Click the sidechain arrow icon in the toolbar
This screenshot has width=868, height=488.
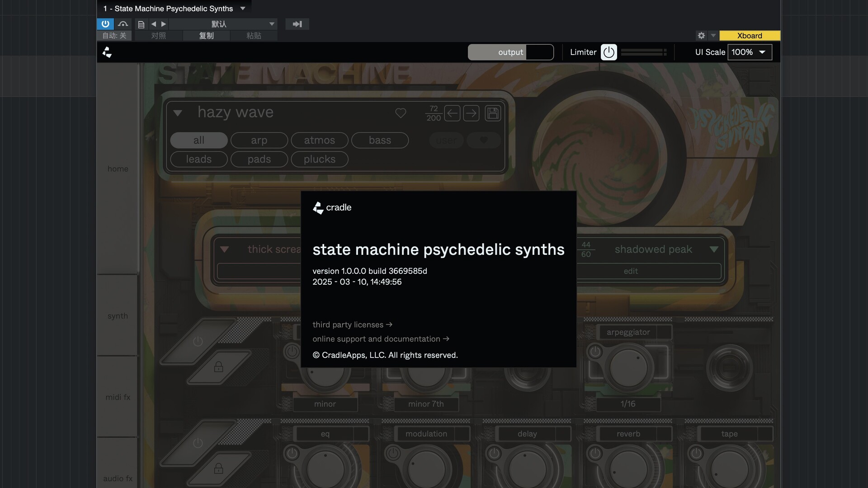pyautogui.click(x=297, y=24)
